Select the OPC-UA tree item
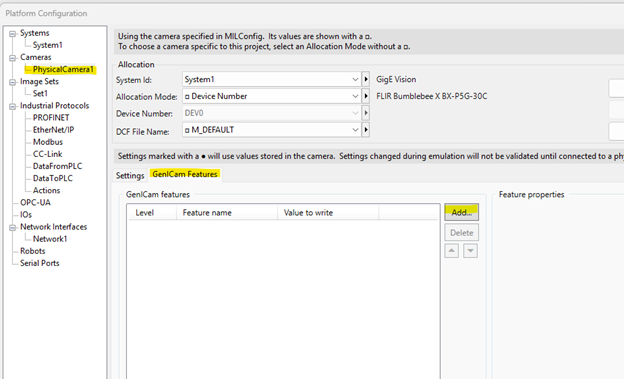Viewport: 624px width, 379px height. [x=35, y=202]
